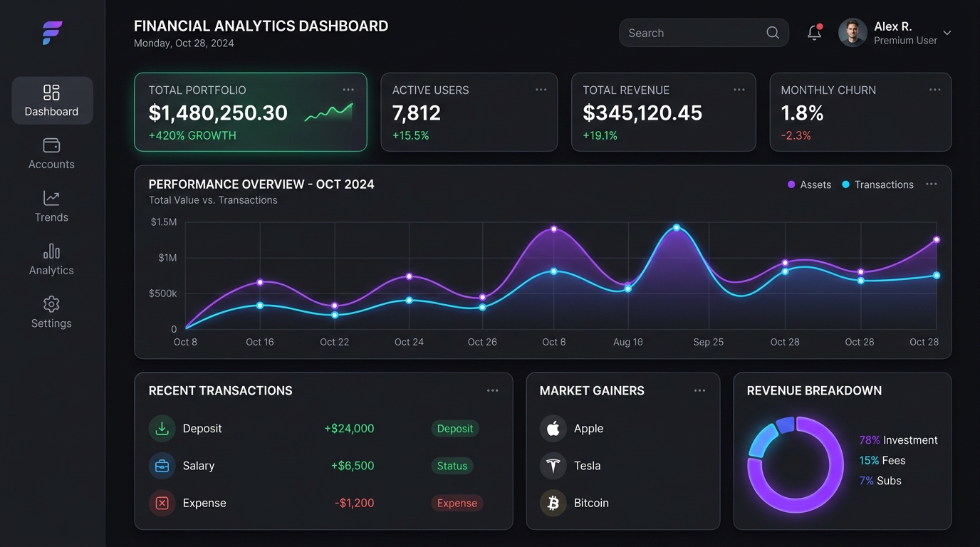Open Active Users card options menu
The width and height of the screenshot is (980, 547).
point(541,90)
